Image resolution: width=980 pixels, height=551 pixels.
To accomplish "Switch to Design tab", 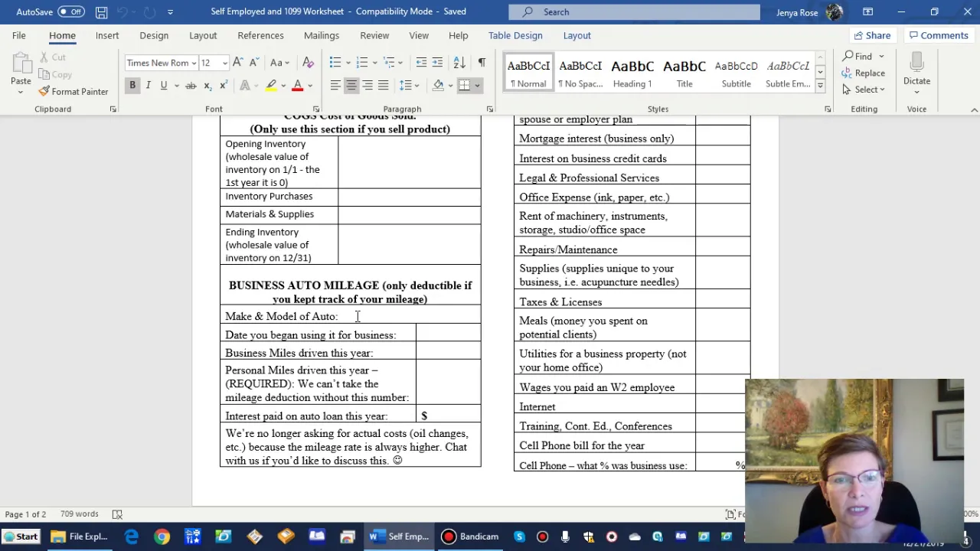I will [154, 35].
